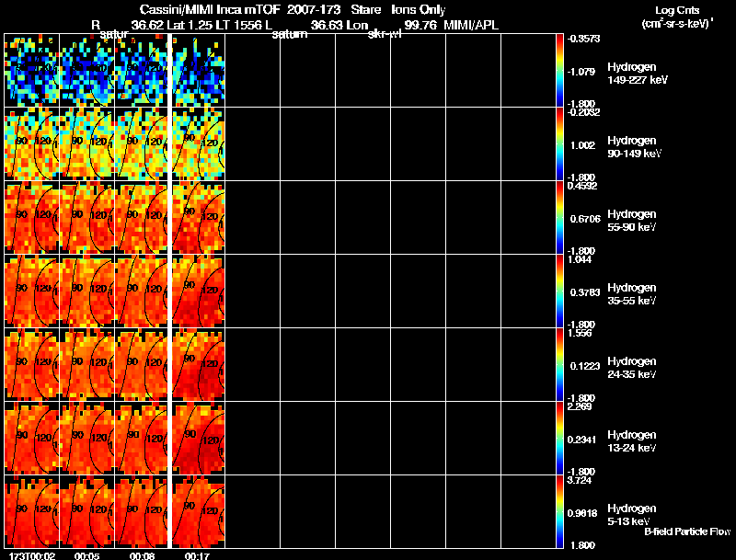Click the 00:05 time marker
The height and width of the screenshot is (560, 736).
87,555
